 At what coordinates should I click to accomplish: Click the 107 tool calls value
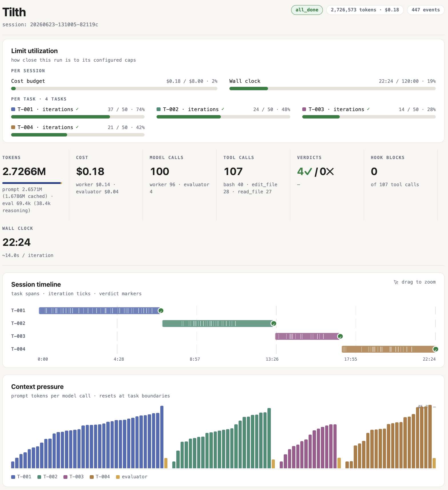tap(233, 171)
